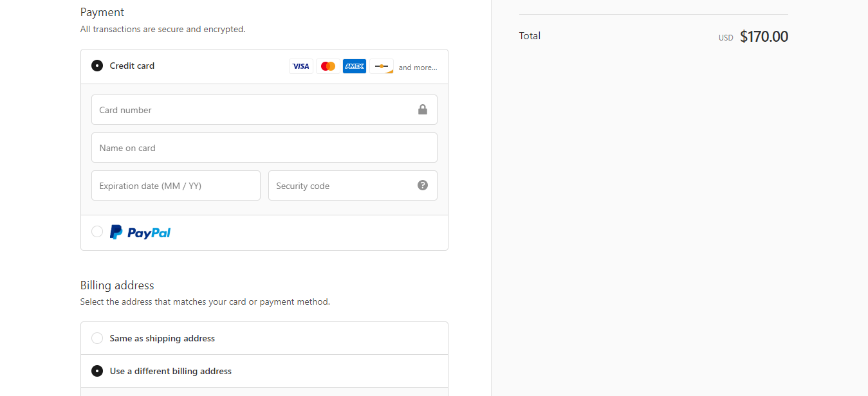Click the Billing address heading
The height and width of the screenshot is (396, 868).
click(x=117, y=285)
